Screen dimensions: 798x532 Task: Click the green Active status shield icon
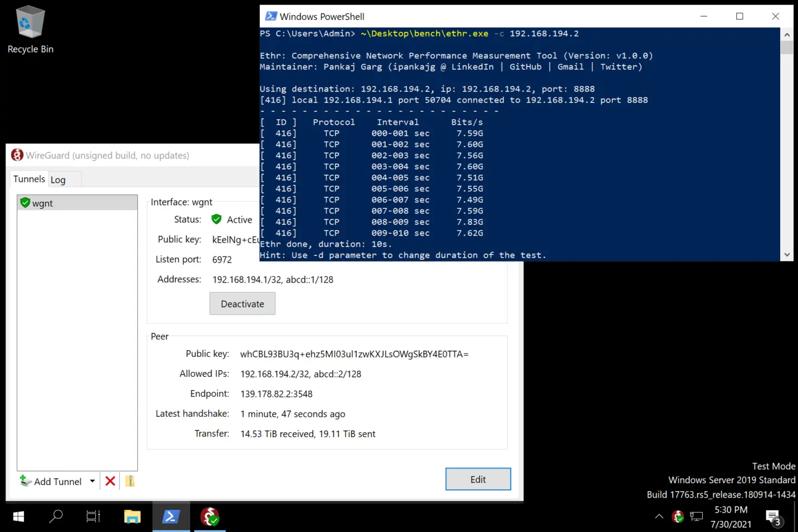pos(217,219)
